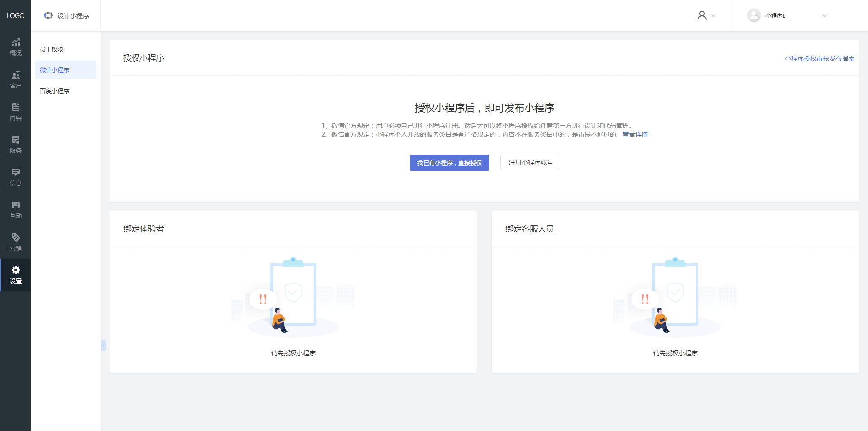Click the first rule line about 小程序注册

(x=478, y=126)
